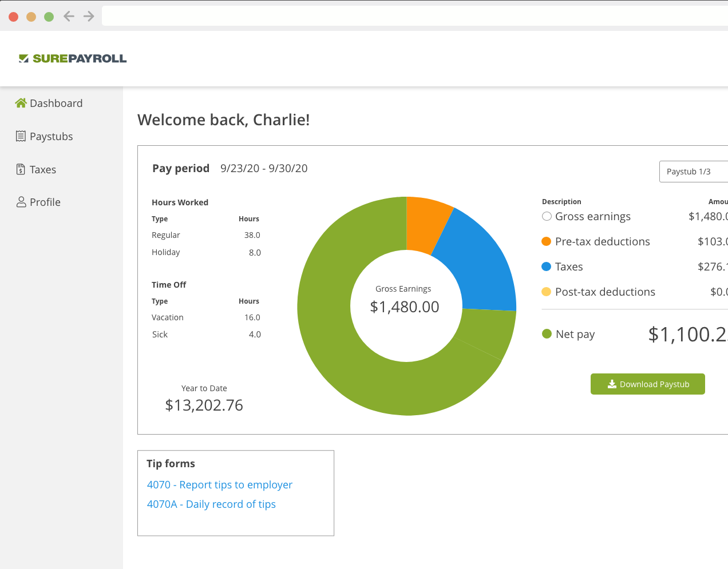This screenshot has width=728, height=569.
Task: Click the Dashboard house icon
Action: pyautogui.click(x=21, y=103)
